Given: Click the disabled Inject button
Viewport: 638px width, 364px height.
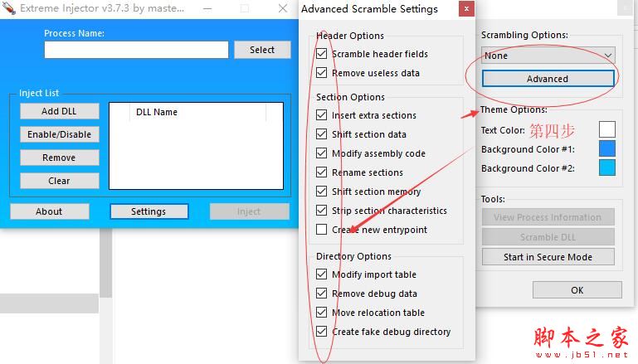Looking at the screenshot, I should pyautogui.click(x=249, y=211).
